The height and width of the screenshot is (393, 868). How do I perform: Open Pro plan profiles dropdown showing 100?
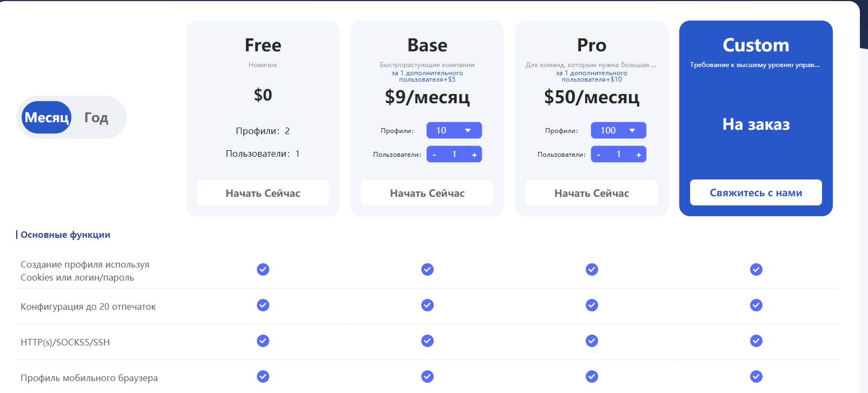[618, 130]
